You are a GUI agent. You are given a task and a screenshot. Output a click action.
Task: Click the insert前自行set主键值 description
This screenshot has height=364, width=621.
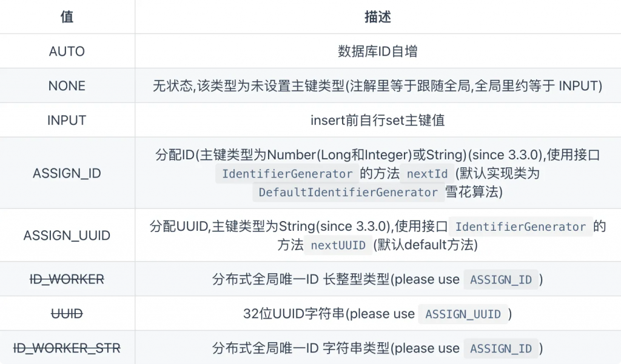[378, 120]
